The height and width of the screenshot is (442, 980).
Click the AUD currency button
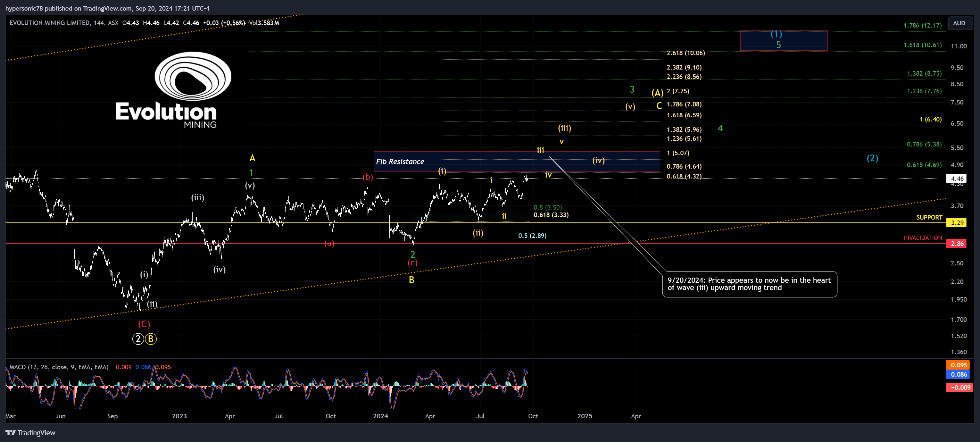point(959,23)
